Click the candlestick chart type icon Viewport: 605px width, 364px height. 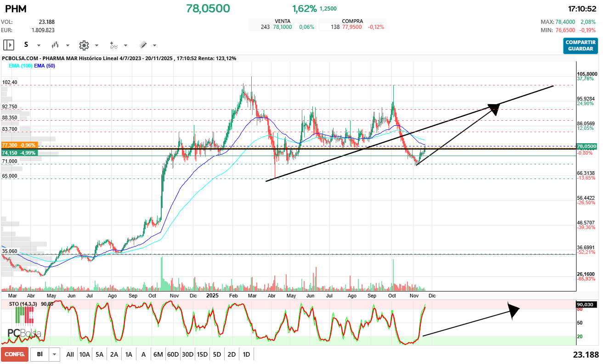click(x=56, y=45)
